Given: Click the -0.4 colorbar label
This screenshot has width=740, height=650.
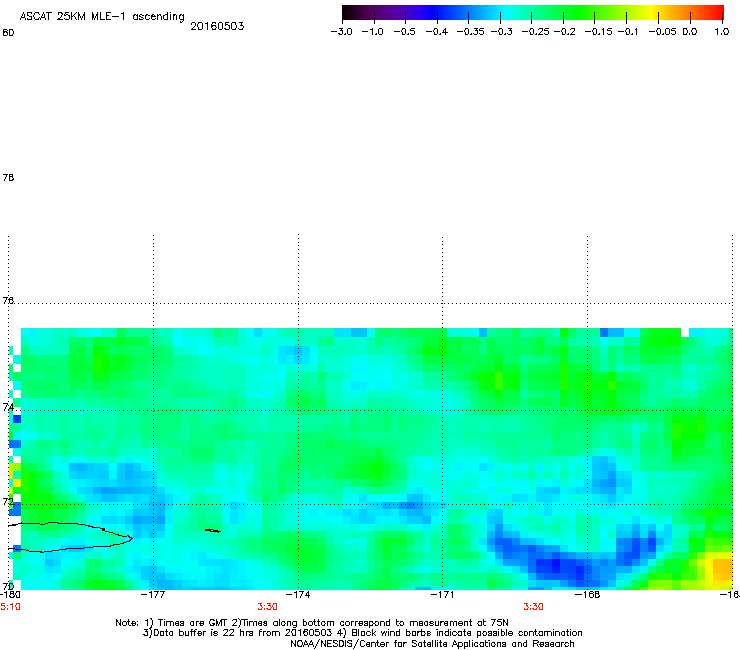Looking at the screenshot, I should click(x=437, y=32).
